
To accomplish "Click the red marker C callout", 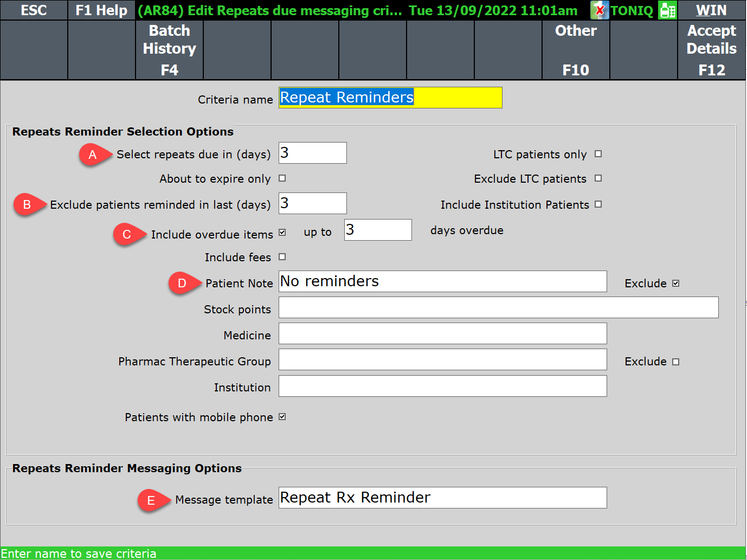I will 127,234.
